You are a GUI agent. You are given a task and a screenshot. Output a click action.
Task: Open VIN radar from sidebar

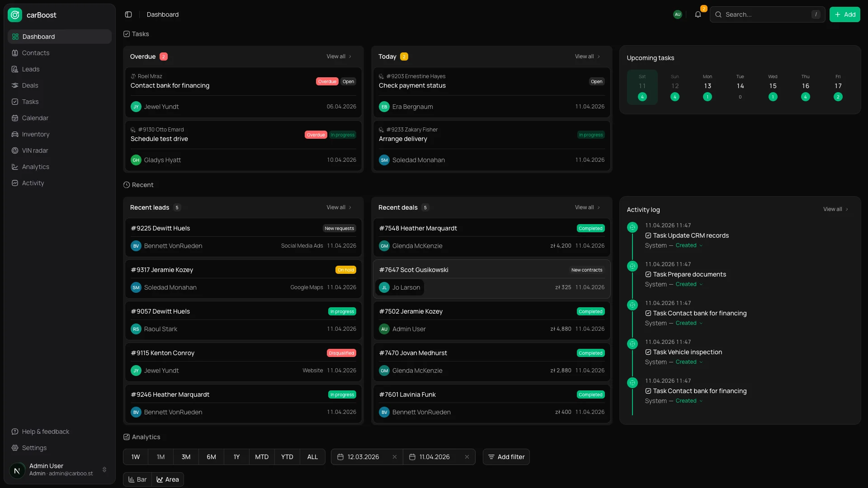(x=35, y=150)
